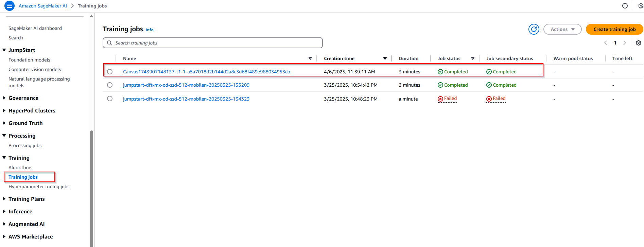Expand the Governance section
This screenshot has height=247, width=644.
pos(4,98)
